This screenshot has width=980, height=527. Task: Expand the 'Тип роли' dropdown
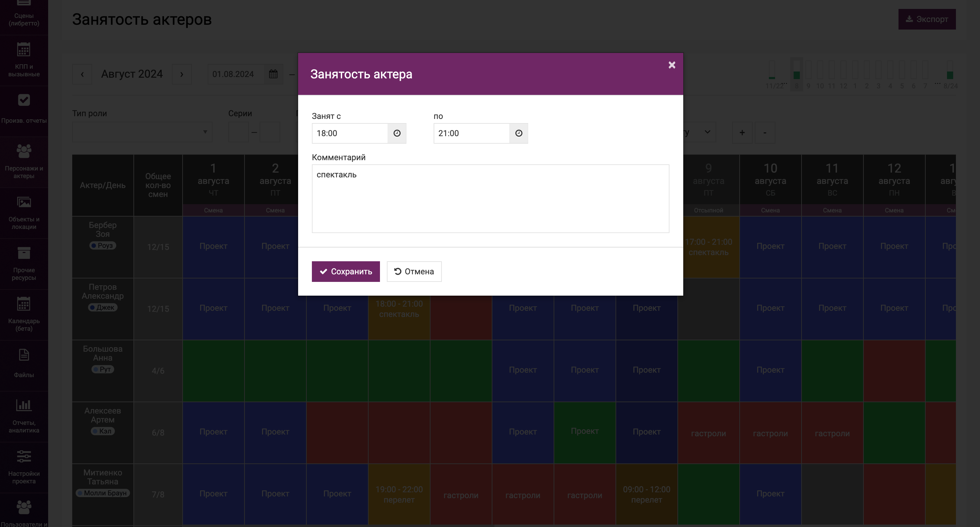point(142,132)
